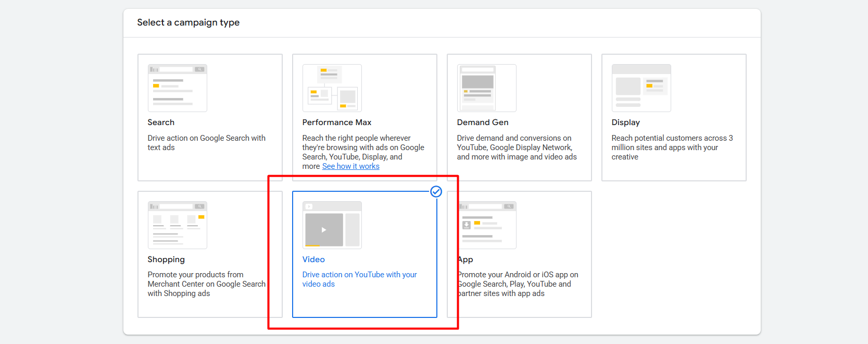Click "Drive action on Google Search" description
This screenshot has height=344, width=868.
(x=206, y=143)
